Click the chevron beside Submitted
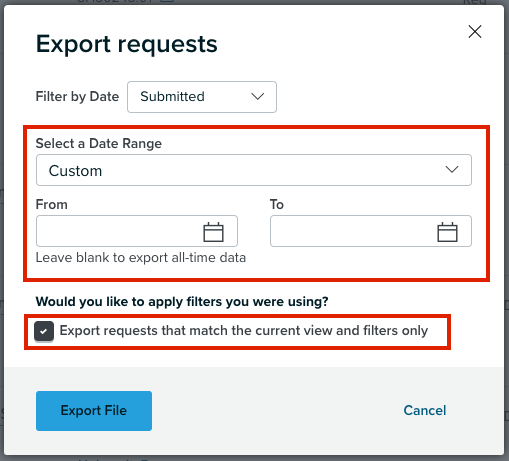The height and width of the screenshot is (461, 509). point(258,97)
